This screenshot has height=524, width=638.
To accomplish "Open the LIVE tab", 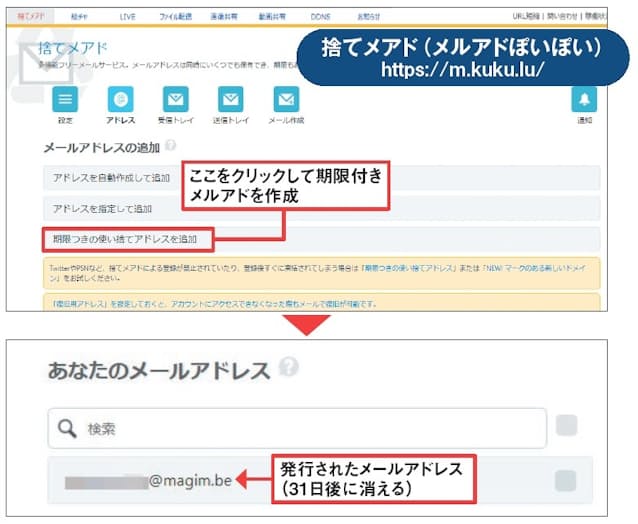I will 127,17.
